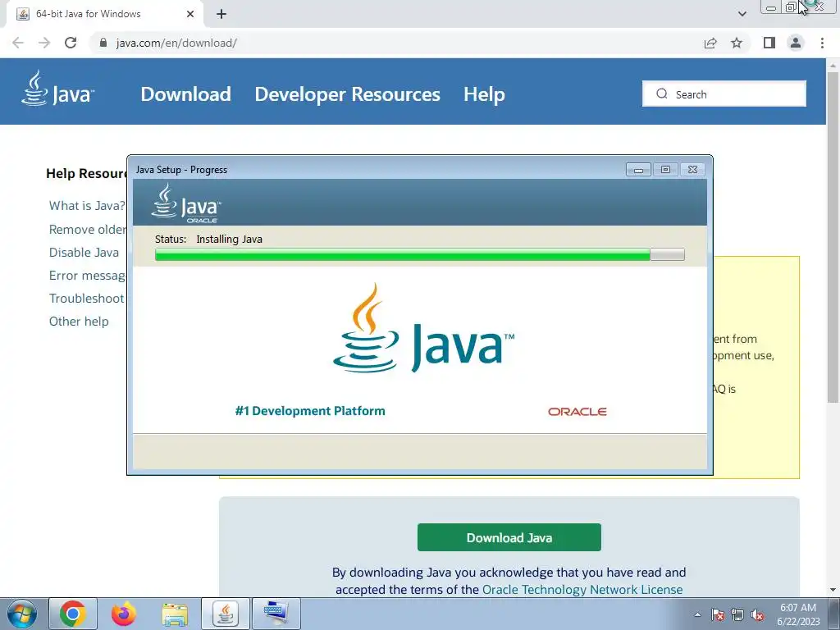The image size is (840, 630).
Task: Open the What is Java? link
Action: point(87,206)
